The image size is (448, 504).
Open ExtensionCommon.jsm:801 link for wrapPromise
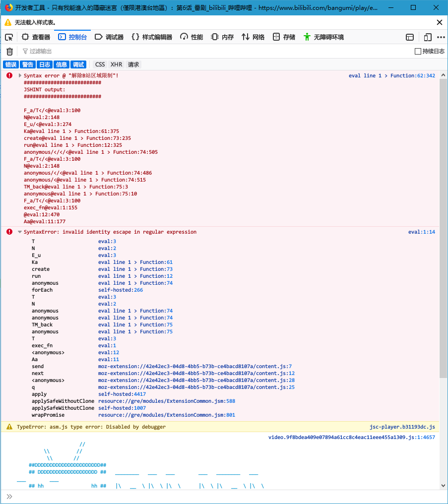point(167,415)
